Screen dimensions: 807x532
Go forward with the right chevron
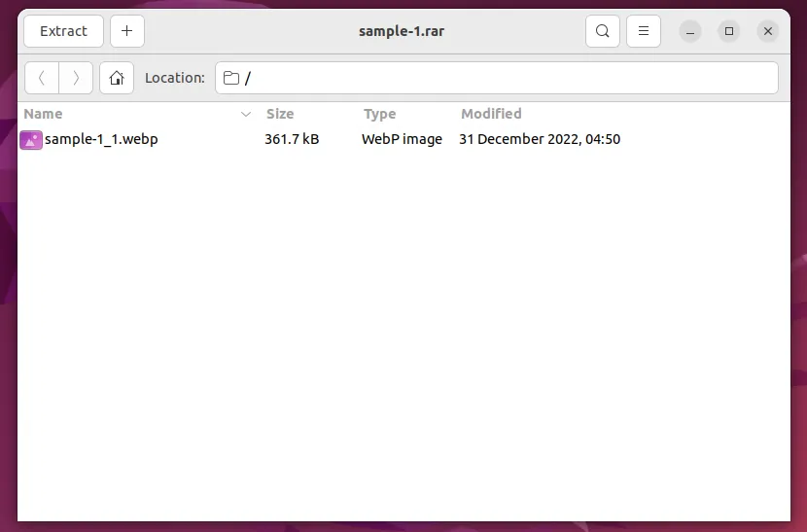(76, 78)
